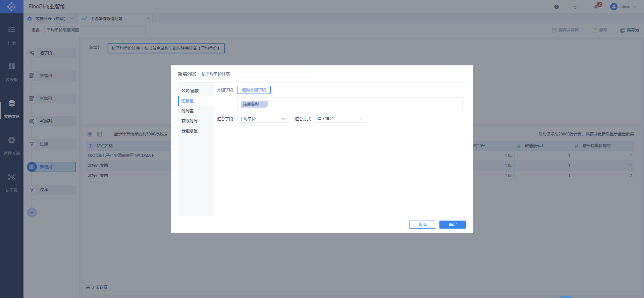
Task: Click the 选字段 step label
Action: (x=46, y=53)
